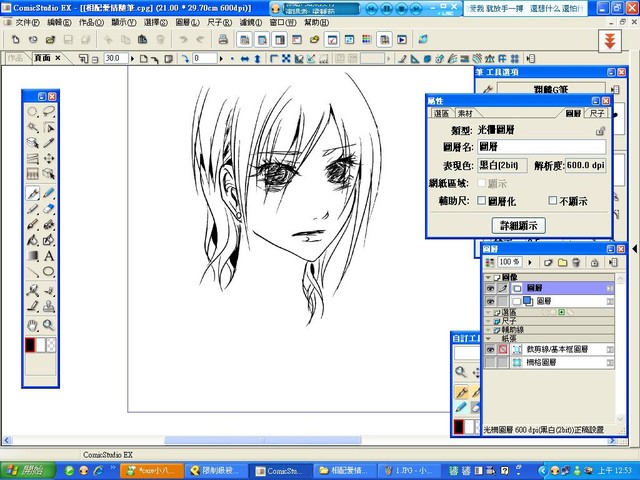
Task: Toggle the 顯示 checkbox for 網紙區域
Action: coord(482,183)
